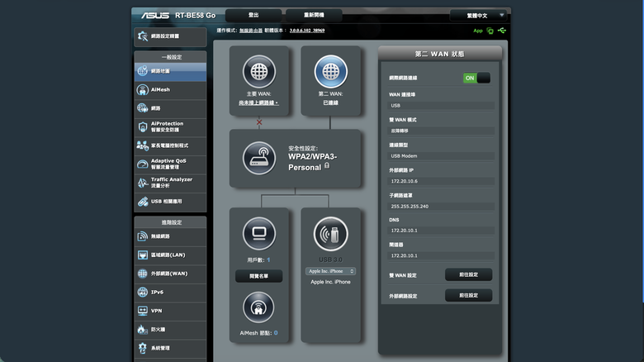Click the red X on Primary WAN connection line
644x362 pixels.
(x=259, y=122)
